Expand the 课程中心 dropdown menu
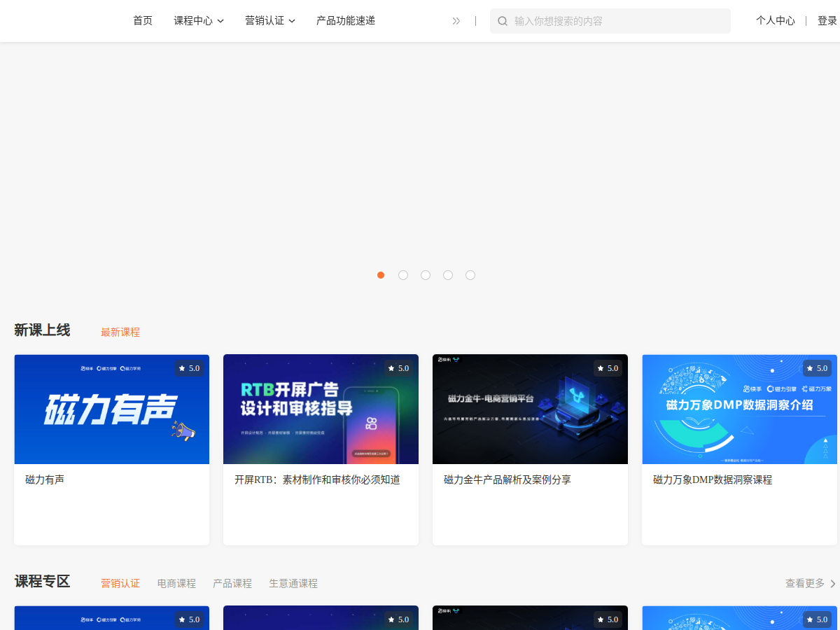 pyautogui.click(x=199, y=21)
